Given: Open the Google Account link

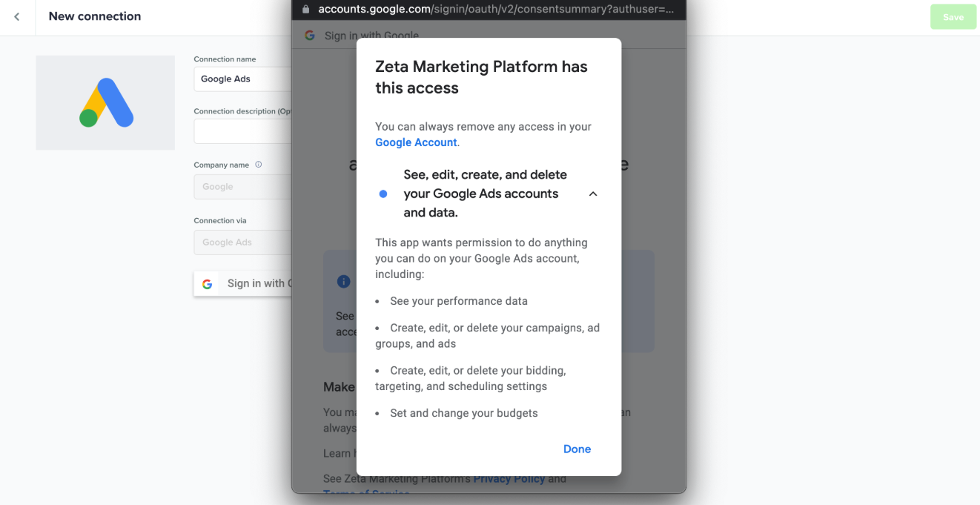Looking at the screenshot, I should 416,142.
